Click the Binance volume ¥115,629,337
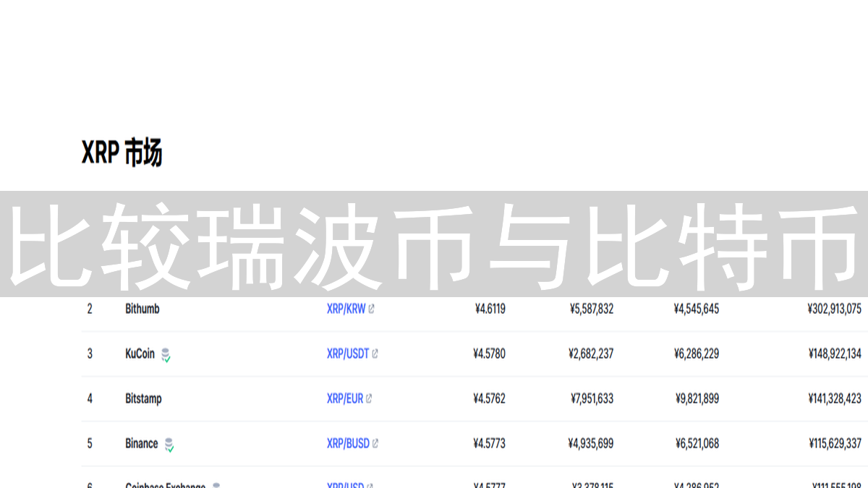The width and height of the screenshot is (868, 488). (x=835, y=443)
